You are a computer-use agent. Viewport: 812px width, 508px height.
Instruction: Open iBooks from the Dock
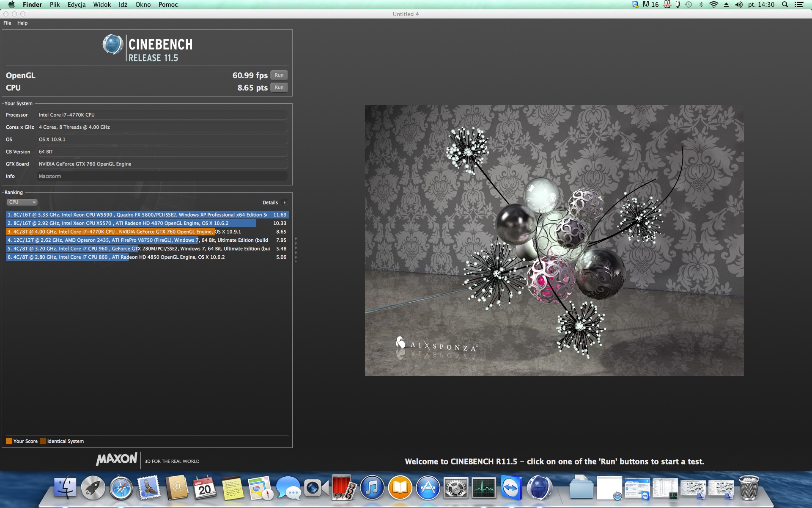tap(400, 488)
